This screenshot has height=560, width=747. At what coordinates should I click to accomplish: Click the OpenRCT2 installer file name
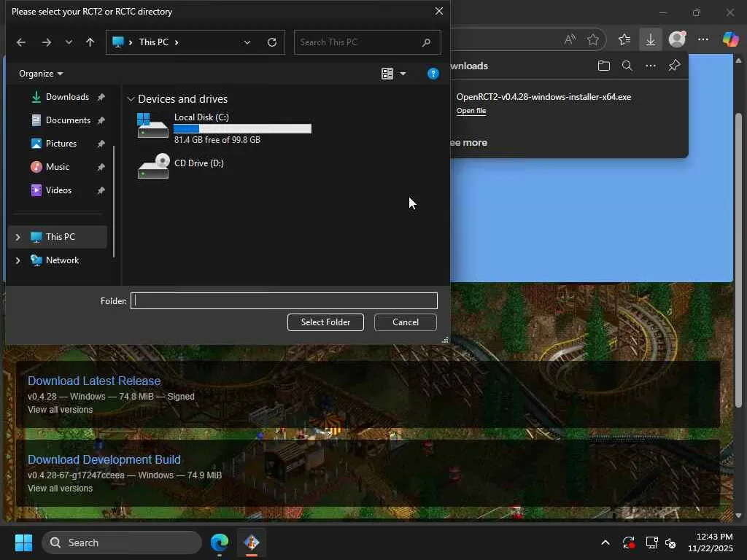coord(543,97)
